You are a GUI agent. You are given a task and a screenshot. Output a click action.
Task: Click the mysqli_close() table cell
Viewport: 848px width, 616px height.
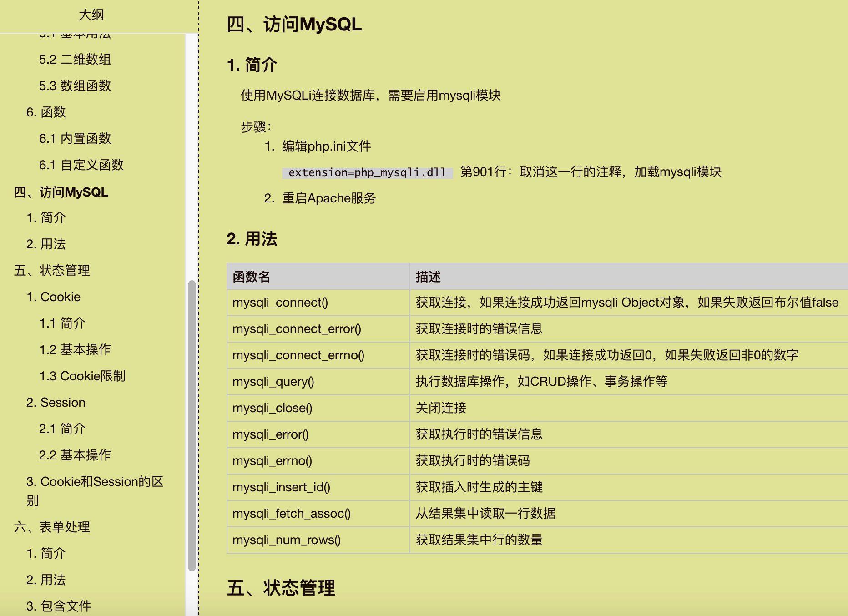coord(318,408)
